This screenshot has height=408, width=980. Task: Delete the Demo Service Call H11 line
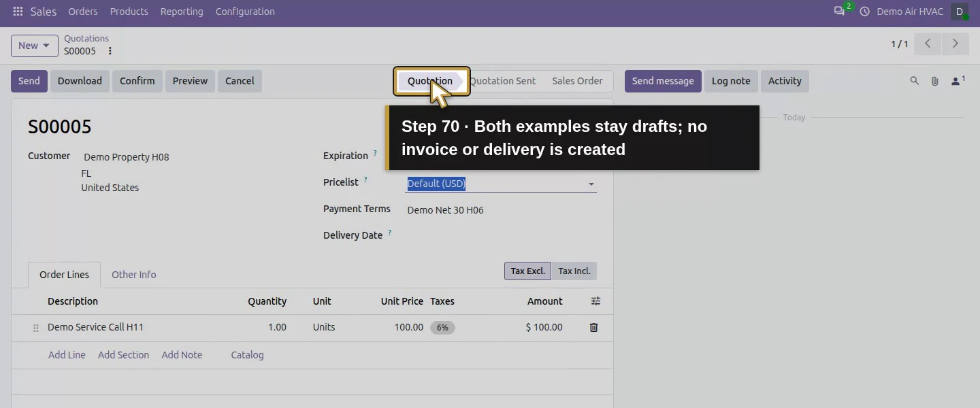[x=593, y=327]
